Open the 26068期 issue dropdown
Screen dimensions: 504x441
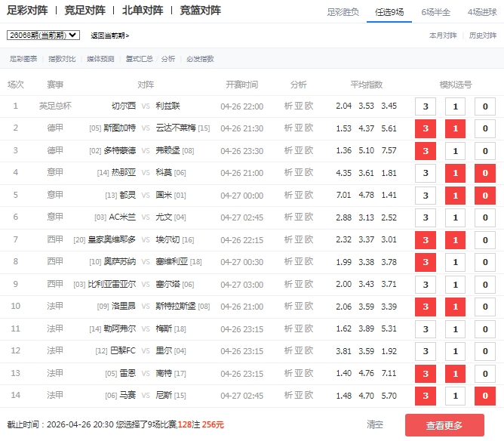coord(43,35)
